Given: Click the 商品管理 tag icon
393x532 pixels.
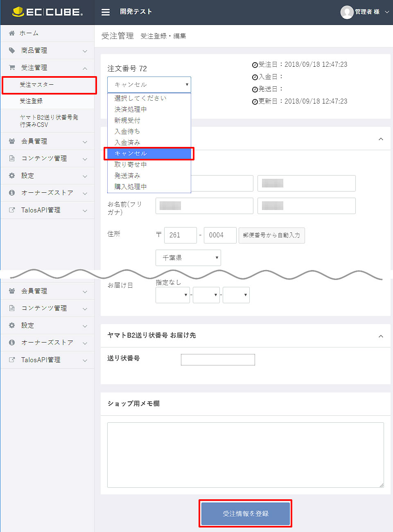Looking at the screenshot, I should coord(12,50).
